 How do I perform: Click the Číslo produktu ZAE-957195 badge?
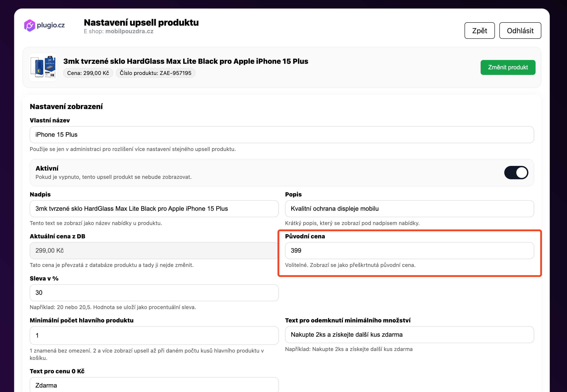tap(155, 73)
